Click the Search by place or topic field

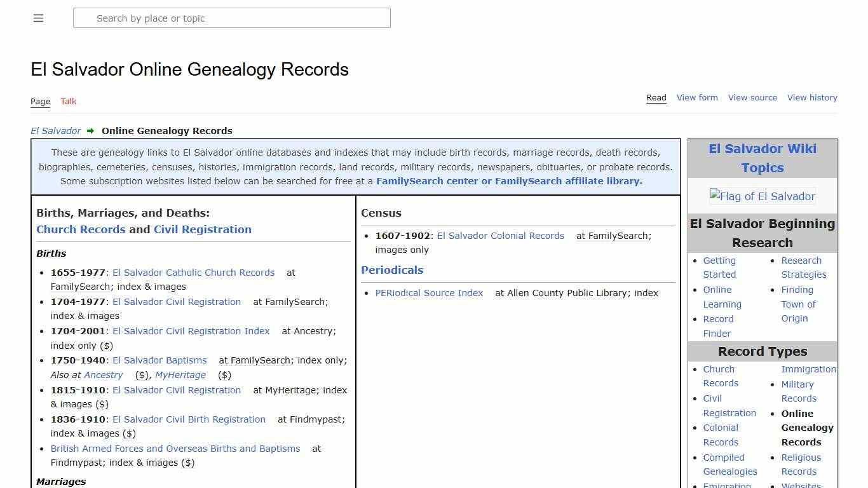pos(232,18)
